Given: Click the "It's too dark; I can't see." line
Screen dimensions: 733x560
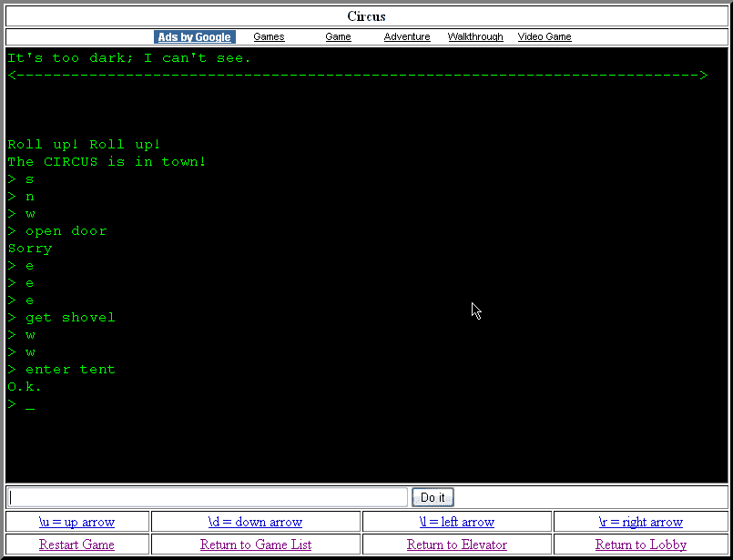Looking at the screenshot, I should click(x=129, y=58).
